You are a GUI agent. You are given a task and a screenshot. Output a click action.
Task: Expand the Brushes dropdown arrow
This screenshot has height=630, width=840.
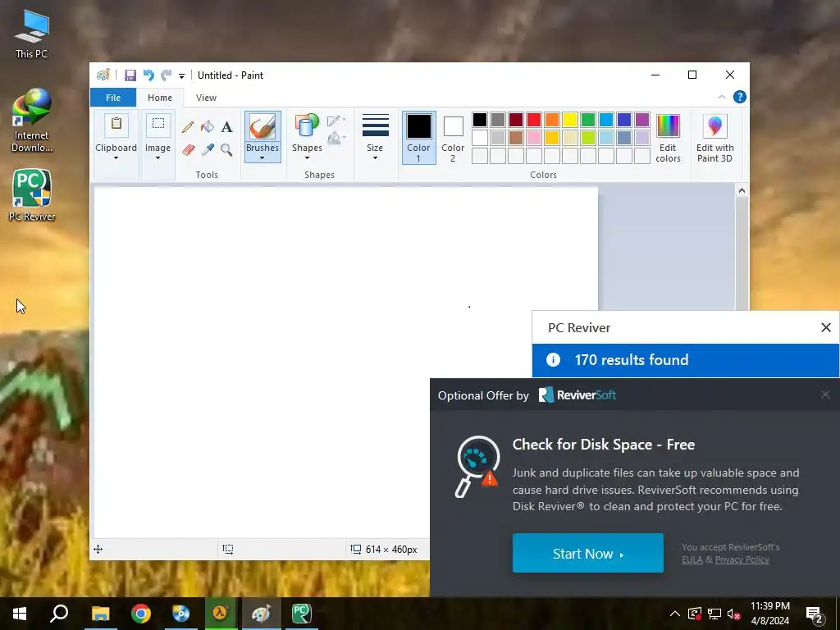262,158
